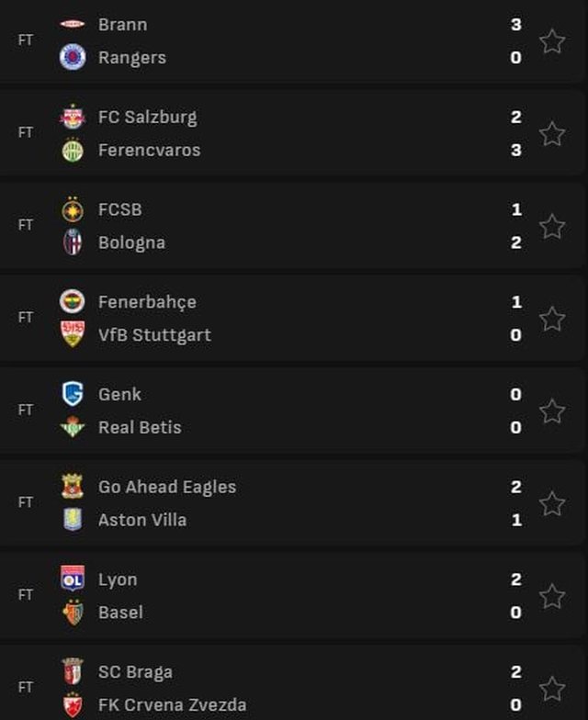Click the Rangers club crest
Image resolution: width=588 pixels, height=720 pixels.
73,57
